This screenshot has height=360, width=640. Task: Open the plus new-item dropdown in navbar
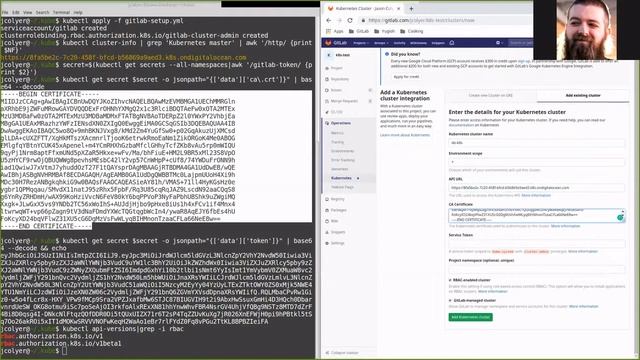coord(499,43)
